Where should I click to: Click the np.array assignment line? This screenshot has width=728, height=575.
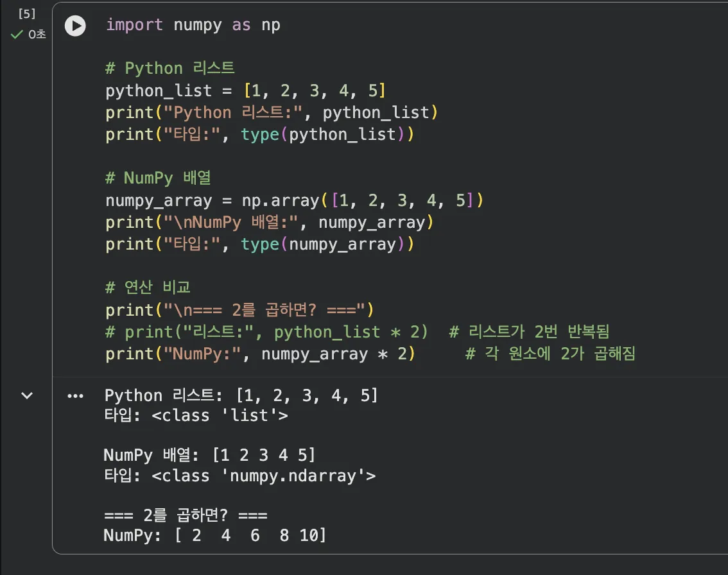click(x=293, y=201)
